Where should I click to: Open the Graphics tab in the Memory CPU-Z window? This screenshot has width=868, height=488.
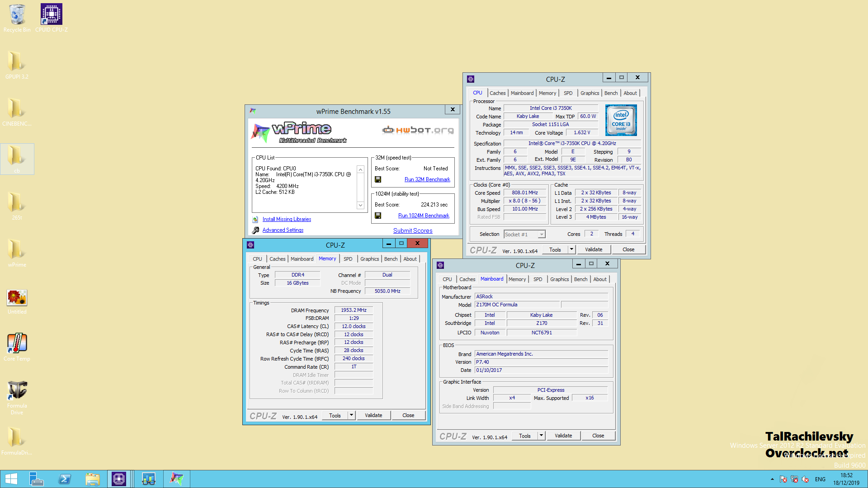369,259
